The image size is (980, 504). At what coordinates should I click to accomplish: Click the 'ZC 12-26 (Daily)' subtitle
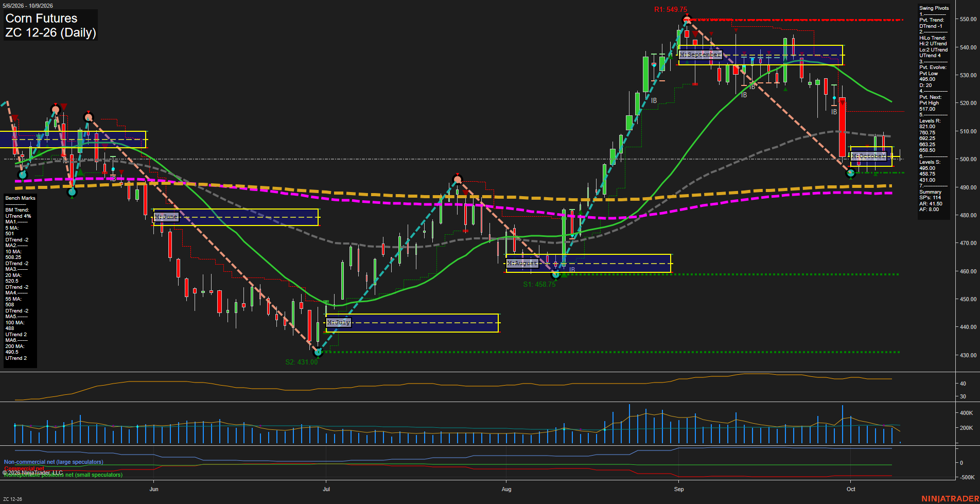click(50, 32)
